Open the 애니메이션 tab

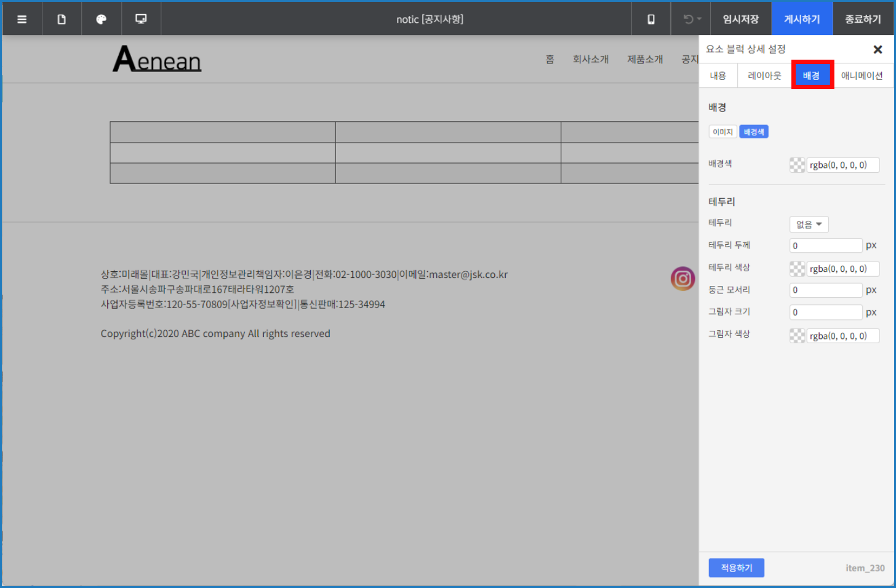(862, 76)
